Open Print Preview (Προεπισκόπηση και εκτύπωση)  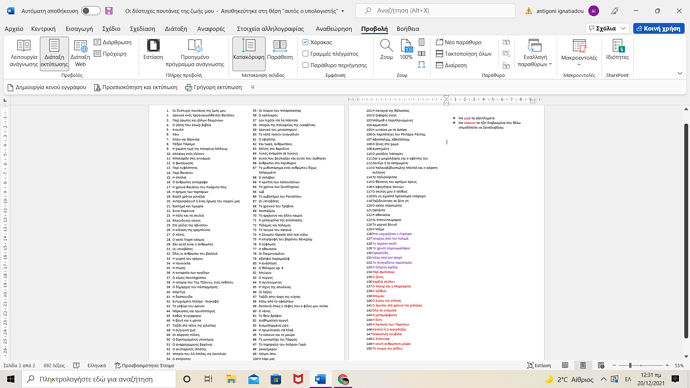coord(135,87)
